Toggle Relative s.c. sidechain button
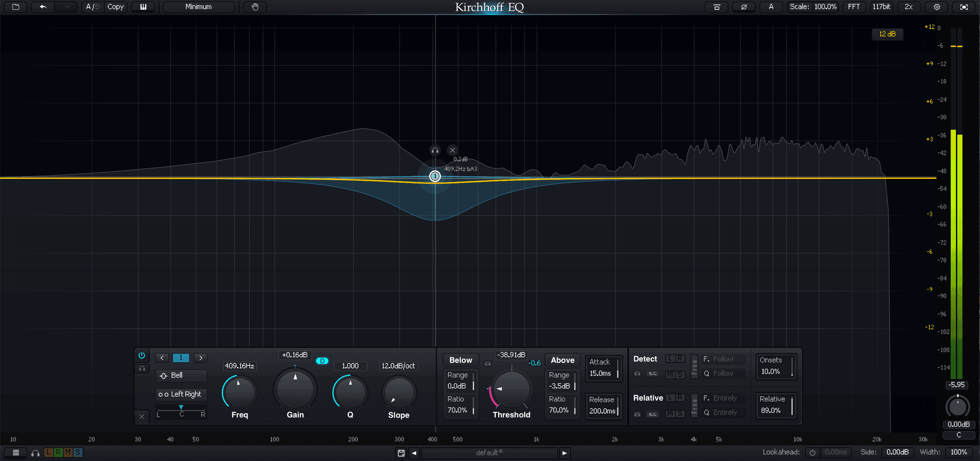This screenshot has width=980, height=461. (x=653, y=414)
